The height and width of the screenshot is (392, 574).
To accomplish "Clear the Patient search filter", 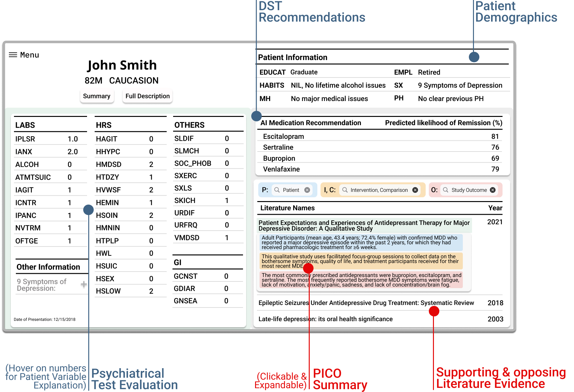I will tap(307, 190).
